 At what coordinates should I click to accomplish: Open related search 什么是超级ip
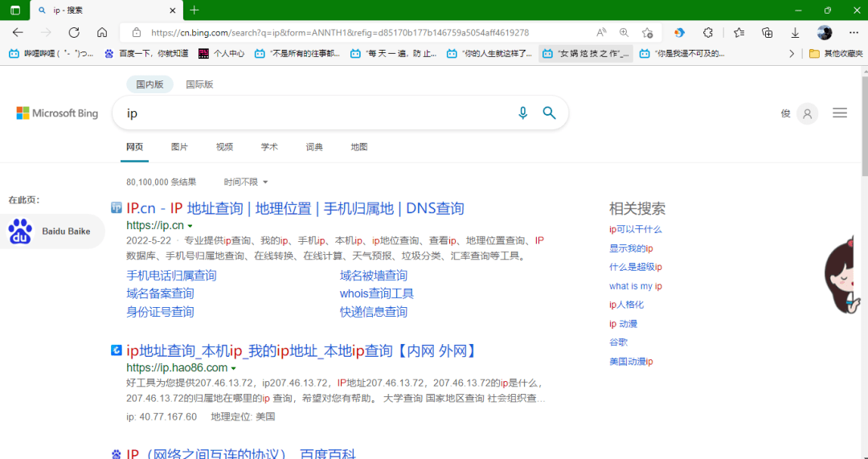click(636, 267)
